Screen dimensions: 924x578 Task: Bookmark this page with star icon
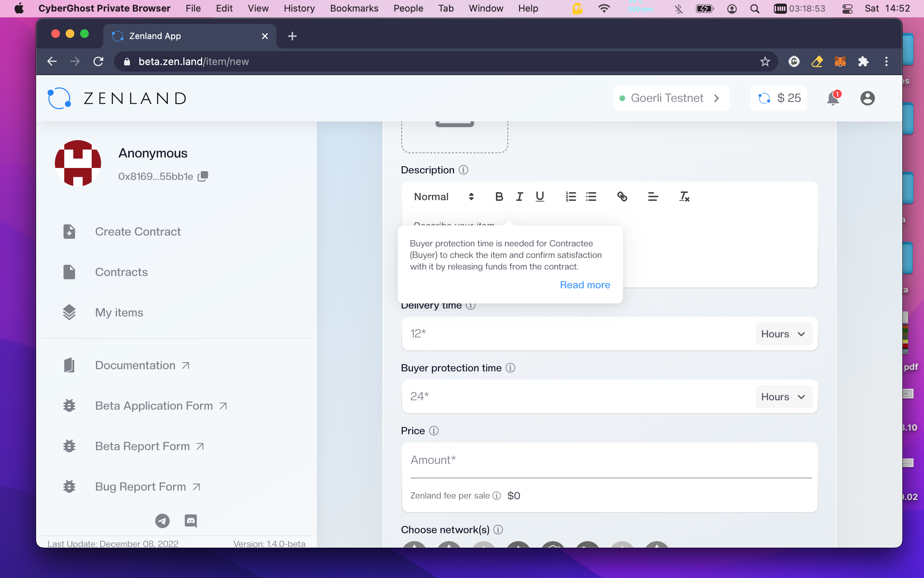click(x=765, y=61)
